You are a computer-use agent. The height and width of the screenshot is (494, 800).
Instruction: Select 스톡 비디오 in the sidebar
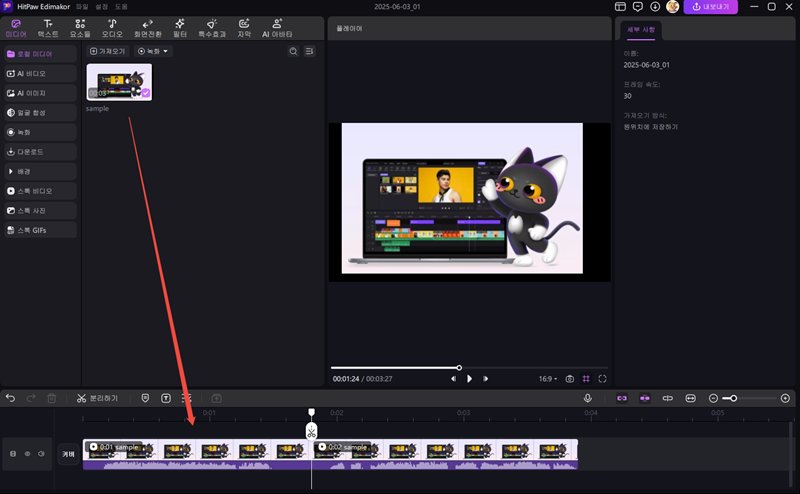click(x=40, y=191)
